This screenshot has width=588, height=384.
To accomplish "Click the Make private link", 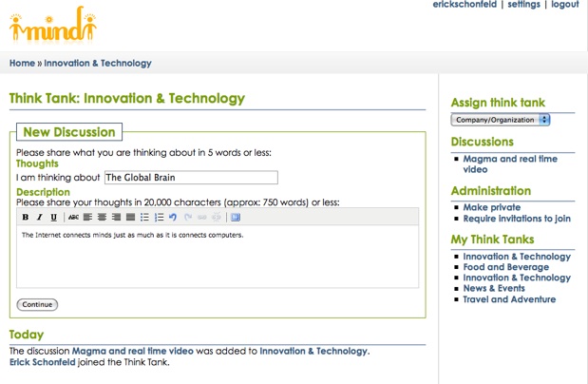I will click(x=491, y=207).
